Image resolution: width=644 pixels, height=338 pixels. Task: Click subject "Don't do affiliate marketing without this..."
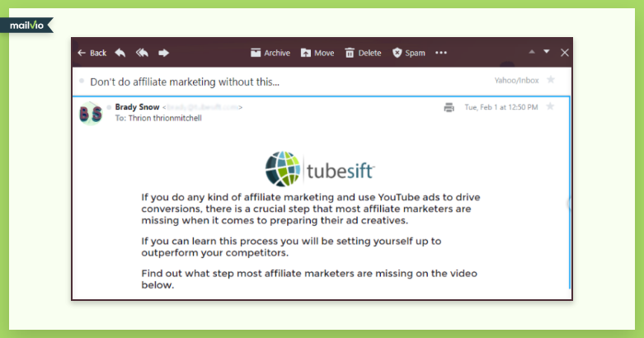[x=185, y=82]
